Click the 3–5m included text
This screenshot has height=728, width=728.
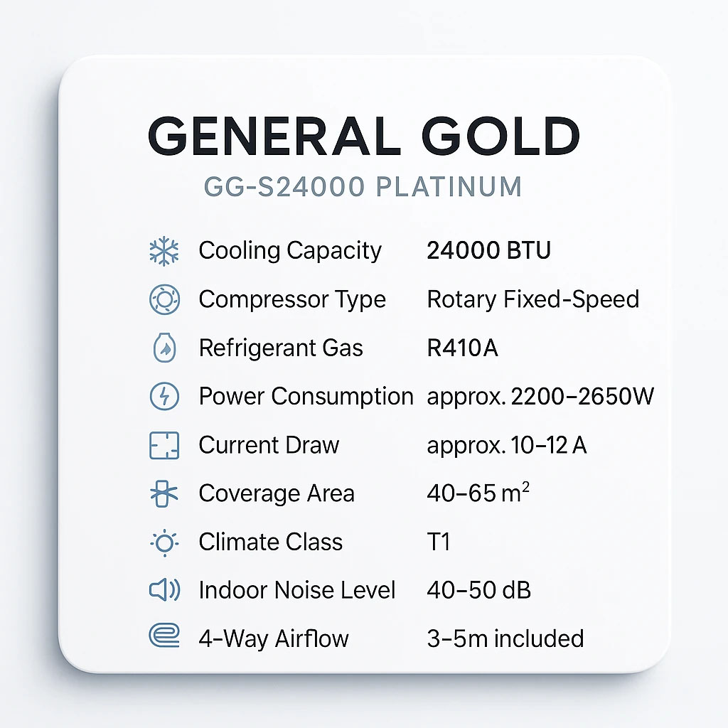click(x=505, y=638)
